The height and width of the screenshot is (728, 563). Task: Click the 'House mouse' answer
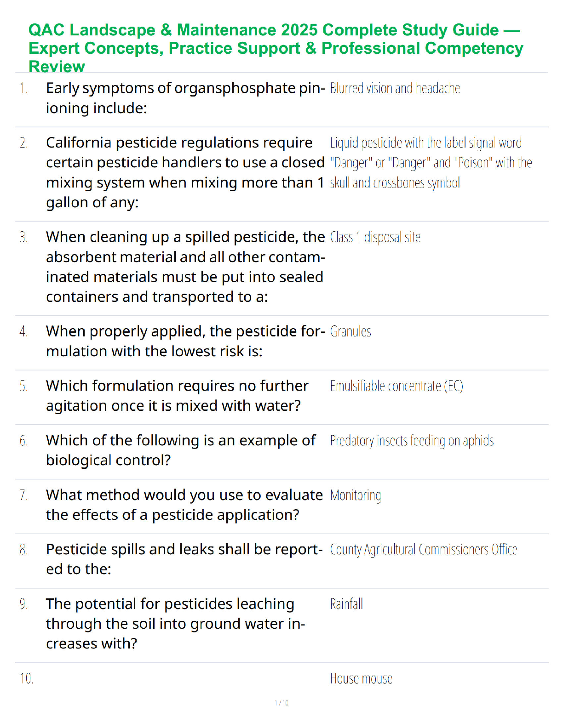(x=361, y=679)
